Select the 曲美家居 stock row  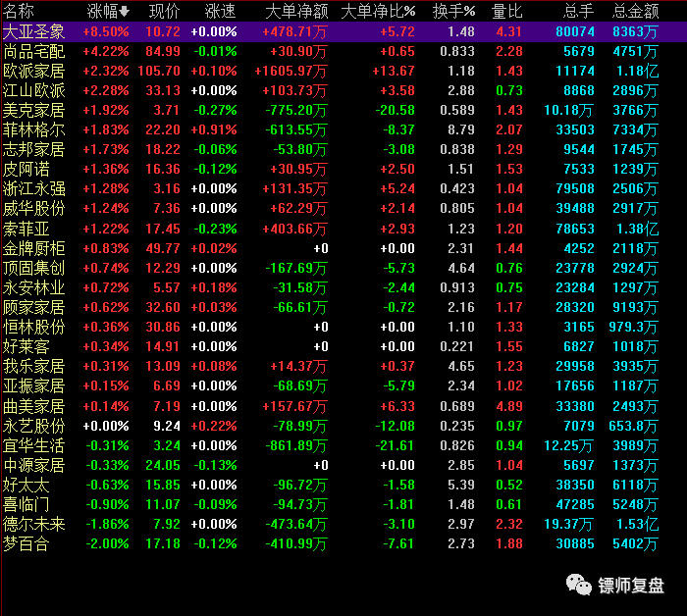coord(343,406)
